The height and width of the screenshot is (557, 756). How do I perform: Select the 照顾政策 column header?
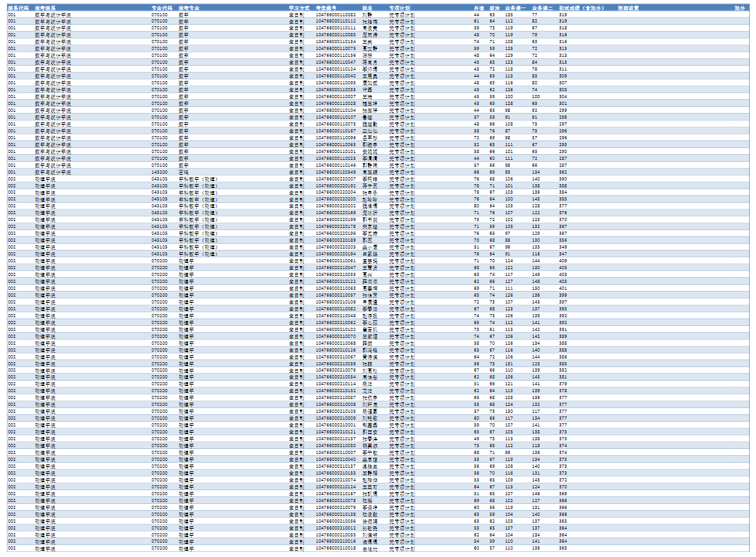pyautogui.click(x=628, y=8)
